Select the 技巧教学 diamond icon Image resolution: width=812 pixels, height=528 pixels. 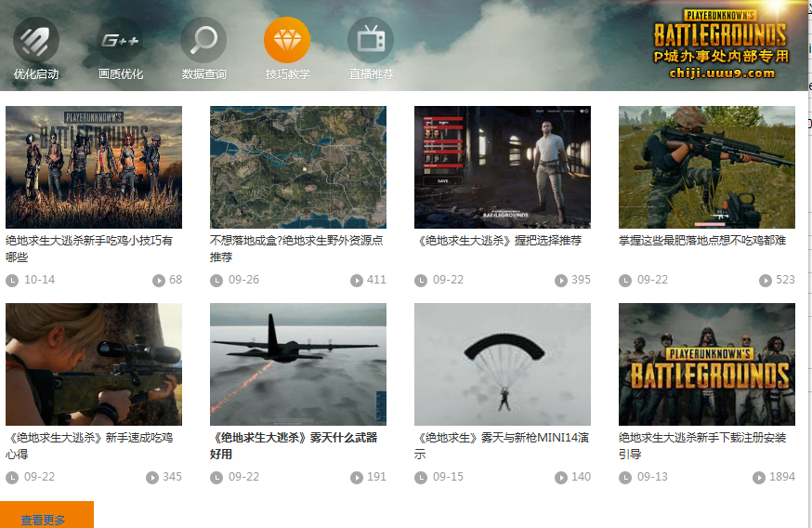(x=287, y=40)
